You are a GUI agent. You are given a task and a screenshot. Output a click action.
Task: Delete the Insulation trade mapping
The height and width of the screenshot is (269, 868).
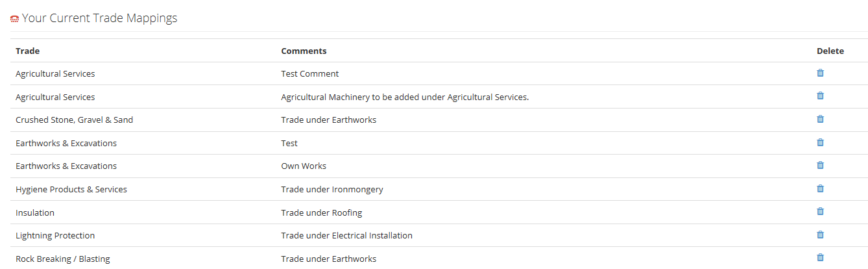(820, 211)
